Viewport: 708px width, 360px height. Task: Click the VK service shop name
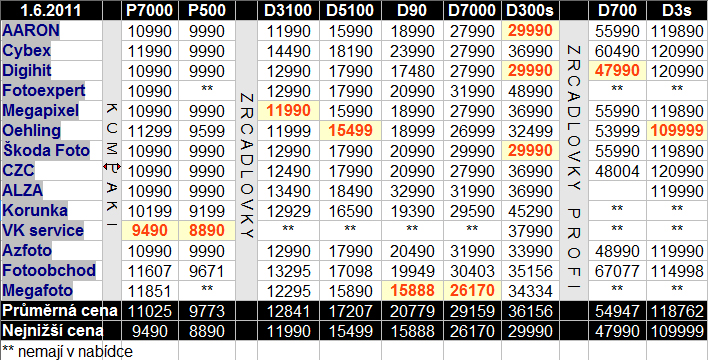click(43, 230)
